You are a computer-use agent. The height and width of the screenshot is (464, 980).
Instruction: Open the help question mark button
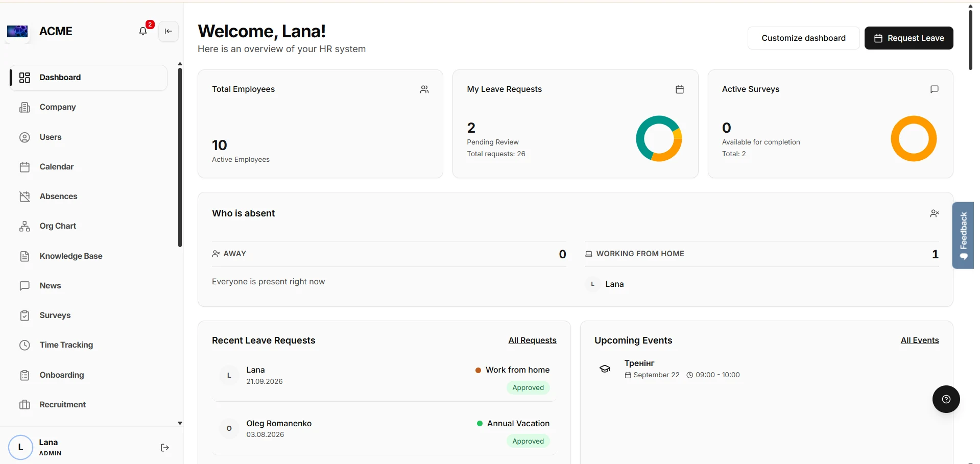946,399
